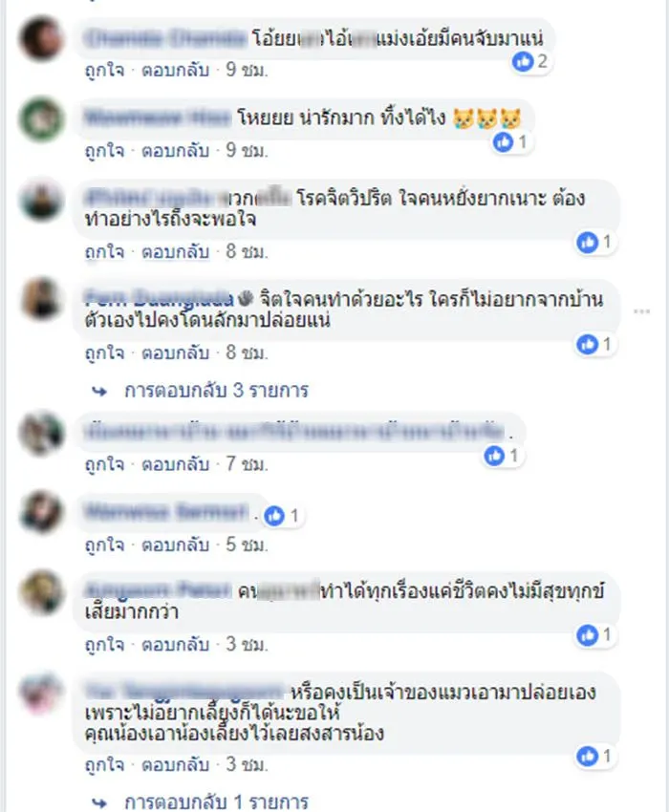Click ถูกใจ under the last comment
Image resolution: width=669 pixels, height=812 pixels.
click(x=105, y=764)
